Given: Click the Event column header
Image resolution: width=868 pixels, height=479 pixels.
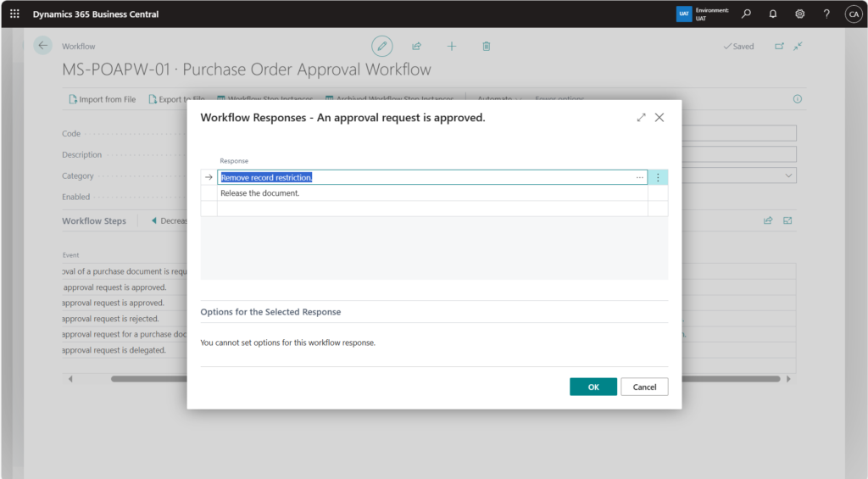Looking at the screenshot, I should coord(71,255).
